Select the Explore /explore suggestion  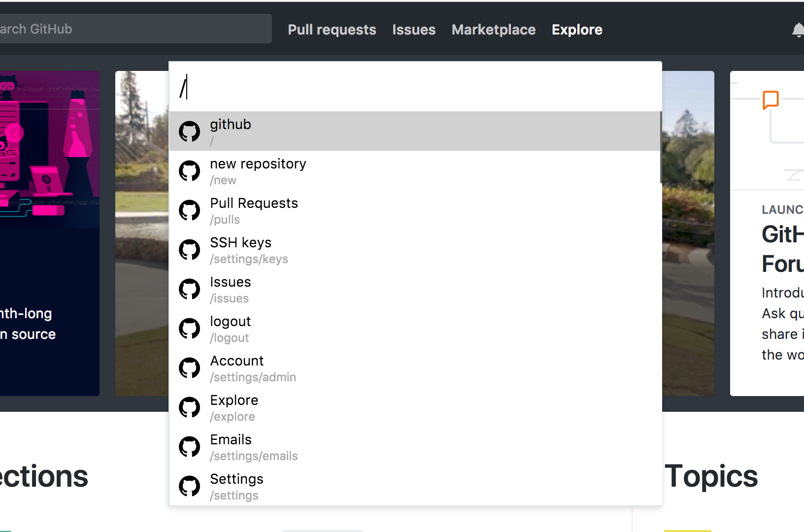point(414,407)
